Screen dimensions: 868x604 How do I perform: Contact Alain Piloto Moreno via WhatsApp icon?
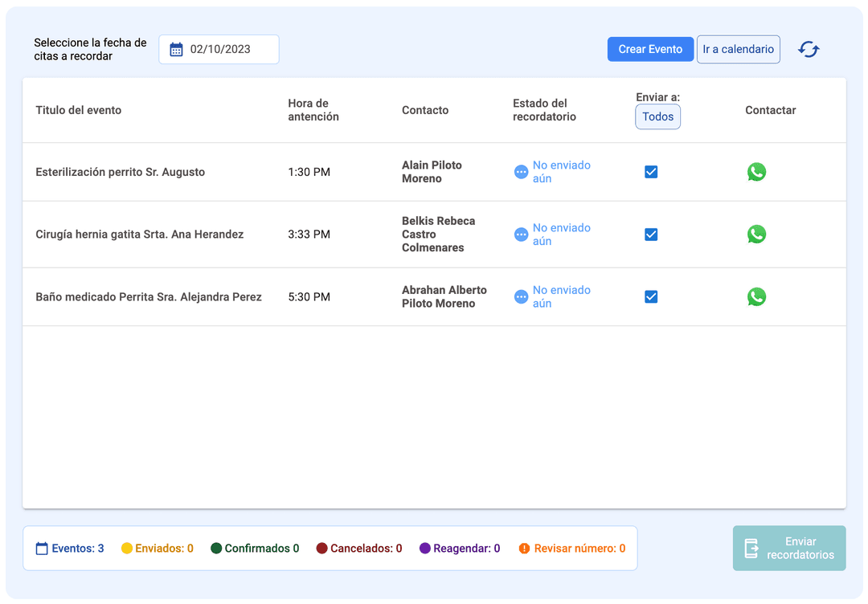(756, 172)
